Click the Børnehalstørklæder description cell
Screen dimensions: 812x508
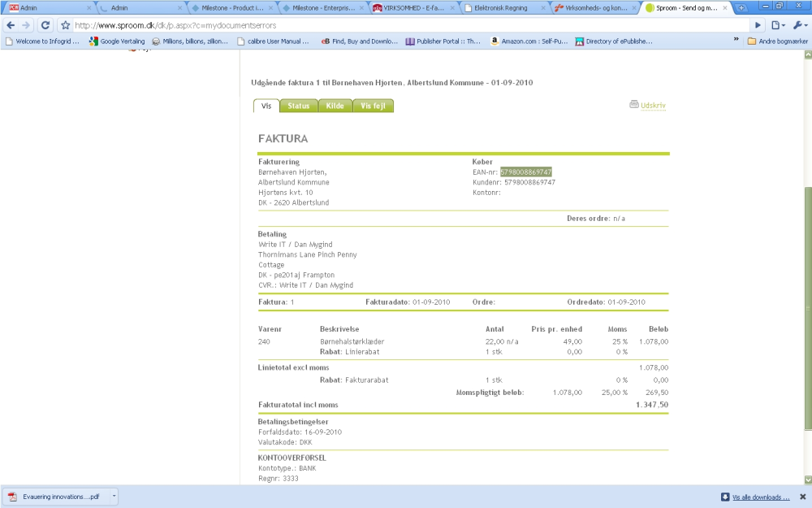(352, 341)
